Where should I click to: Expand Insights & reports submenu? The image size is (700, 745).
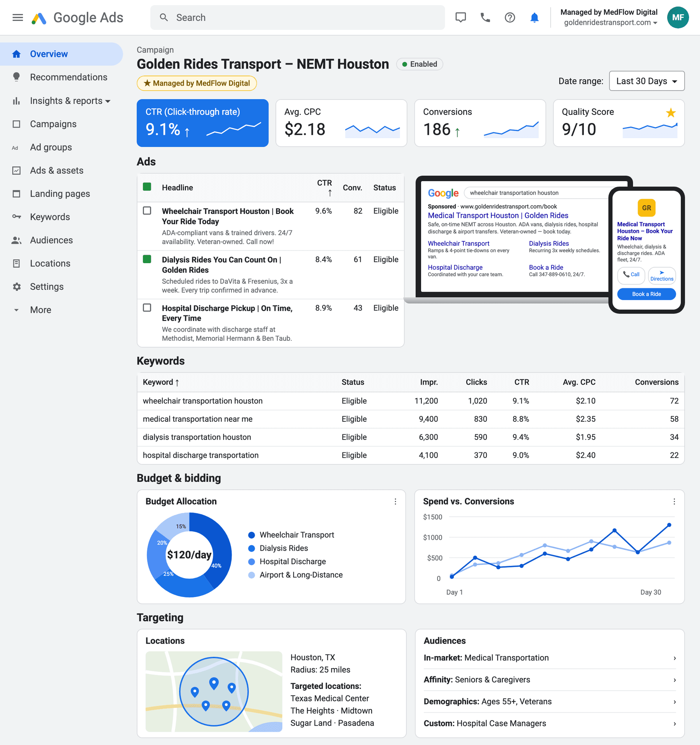tap(70, 101)
